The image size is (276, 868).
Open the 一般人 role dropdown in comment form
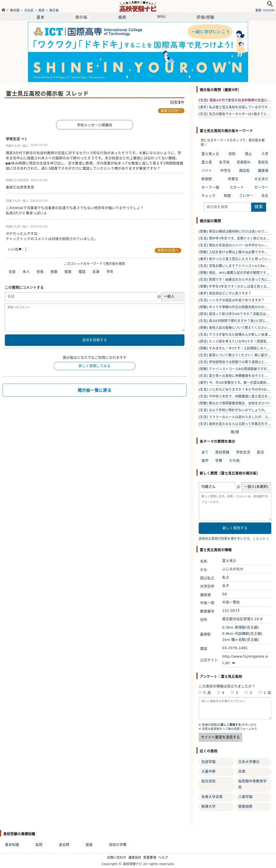point(173,296)
